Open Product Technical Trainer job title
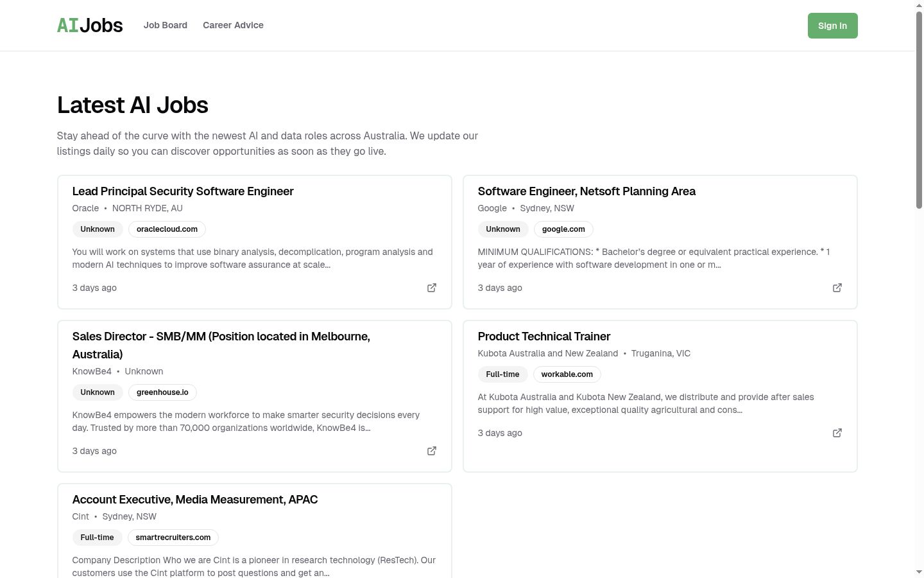This screenshot has width=924, height=578. pos(544,337)
